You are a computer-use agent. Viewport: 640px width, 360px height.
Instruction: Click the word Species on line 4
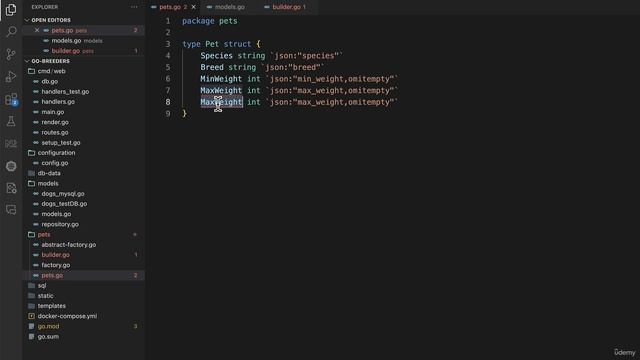pos(216,56)
